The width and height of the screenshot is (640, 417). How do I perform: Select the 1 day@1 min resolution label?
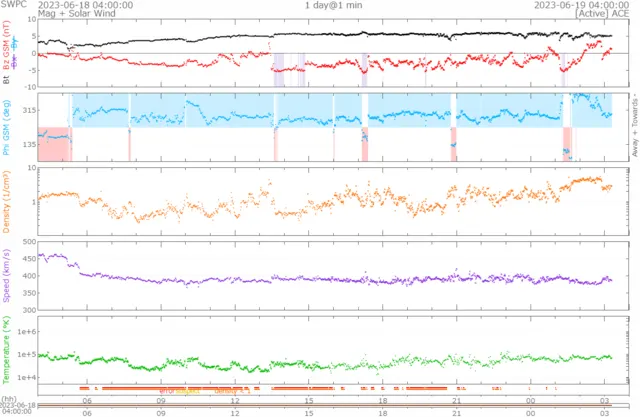(x=333, y=5)
